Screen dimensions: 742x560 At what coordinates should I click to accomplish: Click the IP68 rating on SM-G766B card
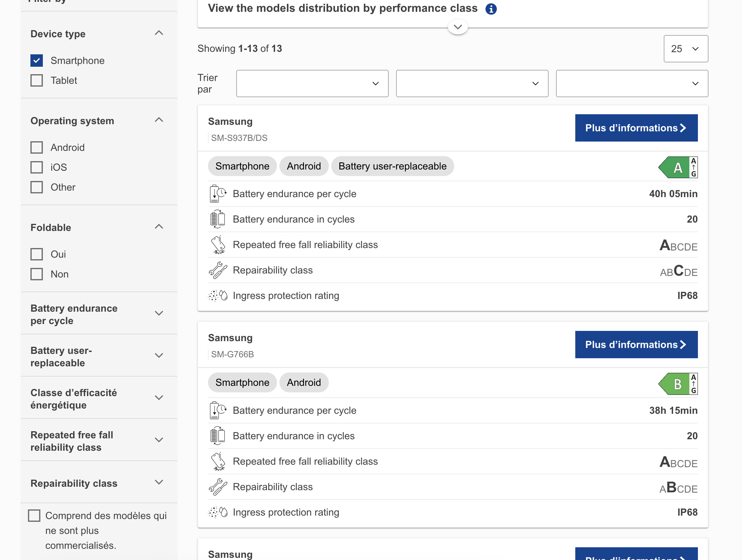(x=687, y=513)
